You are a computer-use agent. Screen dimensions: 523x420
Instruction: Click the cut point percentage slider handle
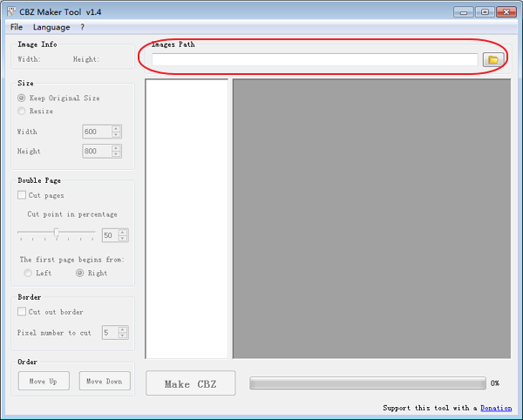[x=57, y=233]
